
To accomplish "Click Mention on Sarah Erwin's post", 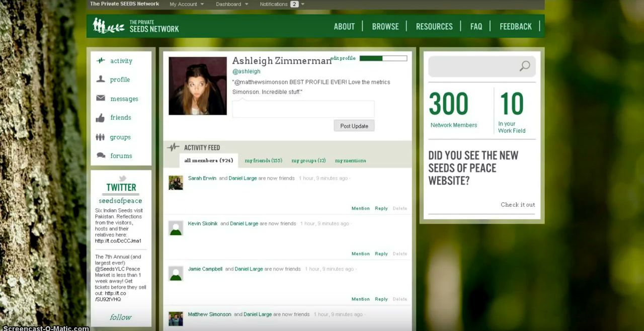I will 360,208.
